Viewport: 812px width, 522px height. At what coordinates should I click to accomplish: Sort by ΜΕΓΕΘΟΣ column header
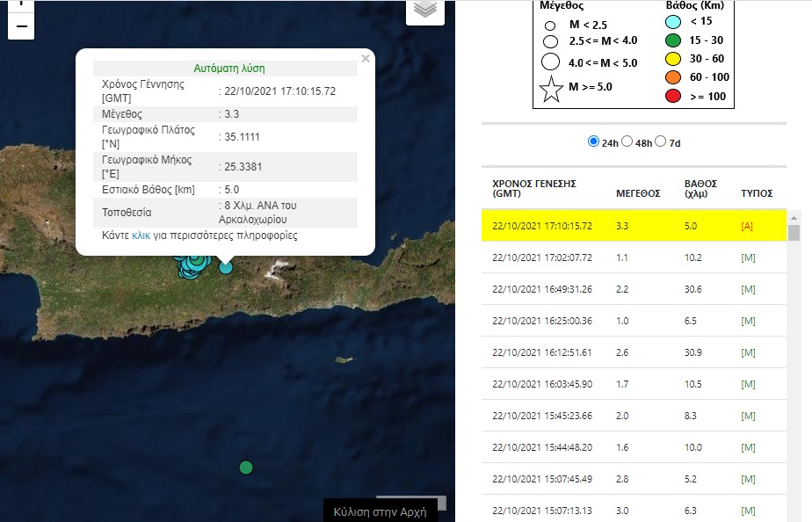[x=638, y=193]
